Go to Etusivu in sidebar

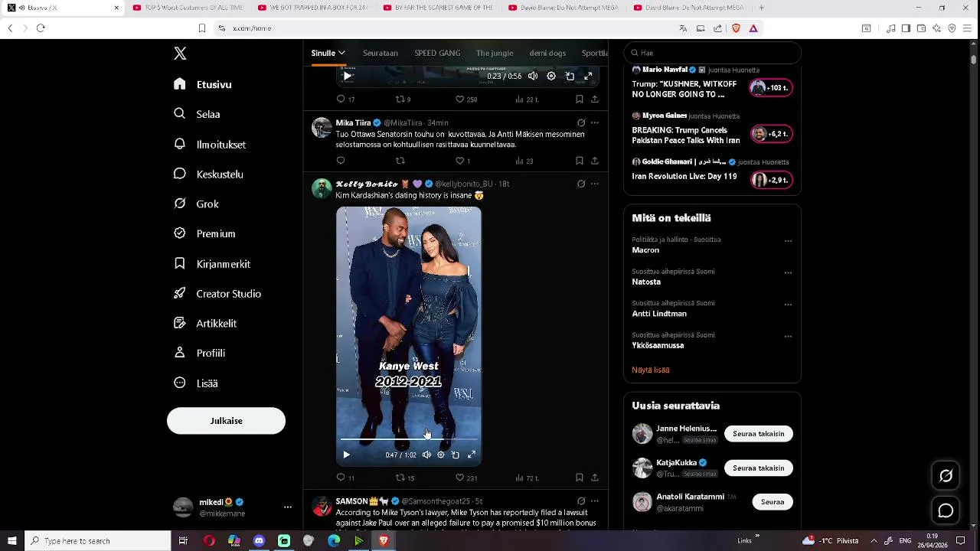coord(203,84)
